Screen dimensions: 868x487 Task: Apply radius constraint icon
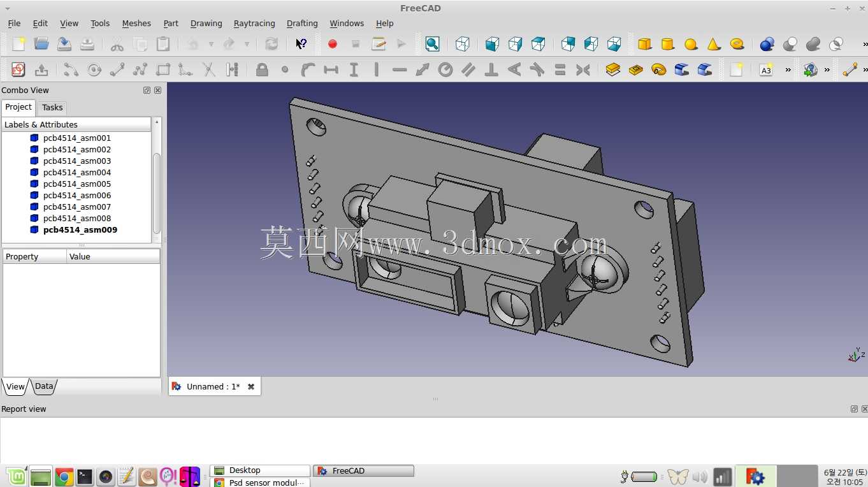pyautogui.click(x=445, y=69)
